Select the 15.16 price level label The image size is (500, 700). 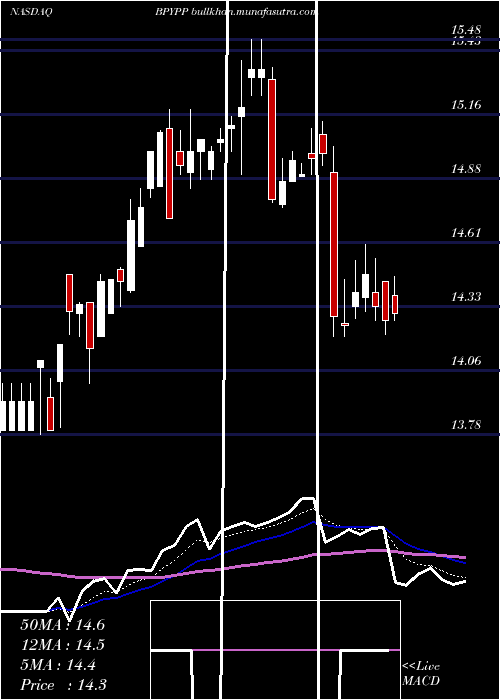click(466, 105)
